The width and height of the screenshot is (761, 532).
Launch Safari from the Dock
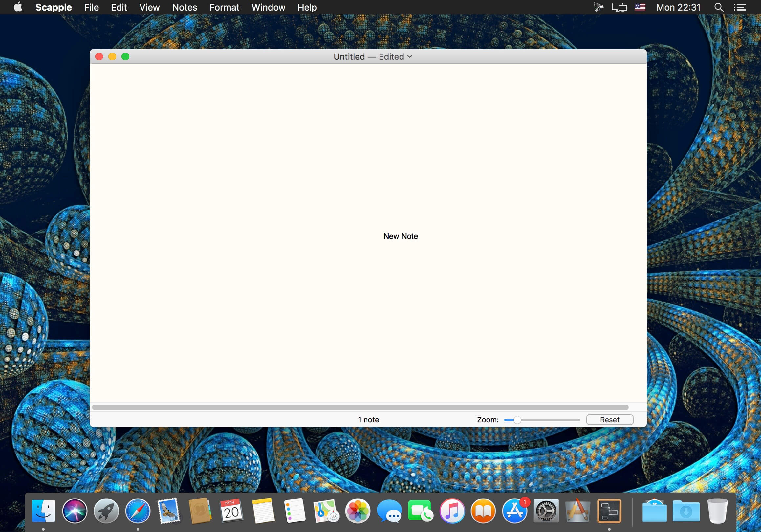coord(138,511)
